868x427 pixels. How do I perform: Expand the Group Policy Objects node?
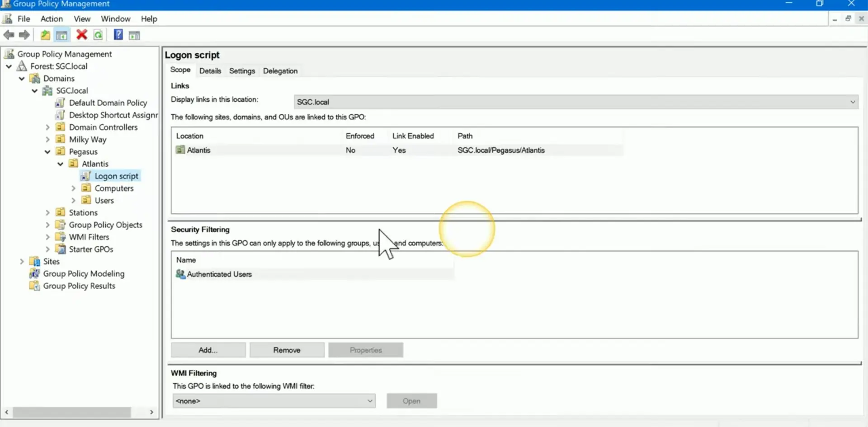(x=47, y=225)
